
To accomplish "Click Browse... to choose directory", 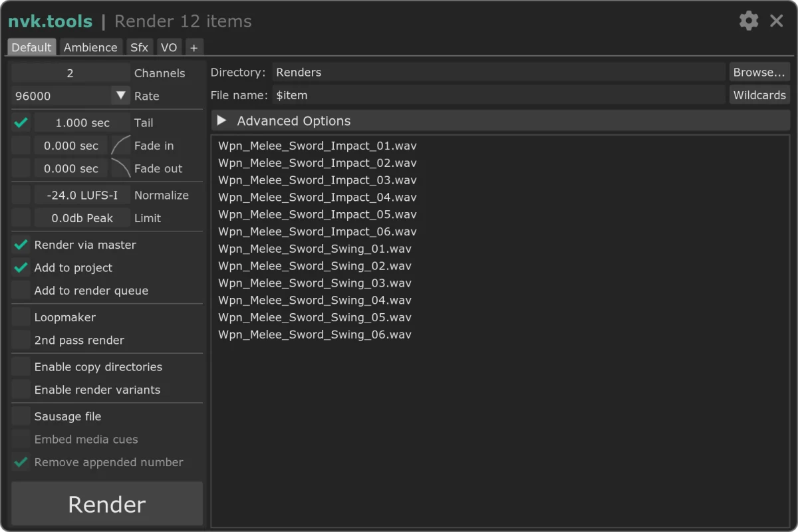I will click(759, 72).
